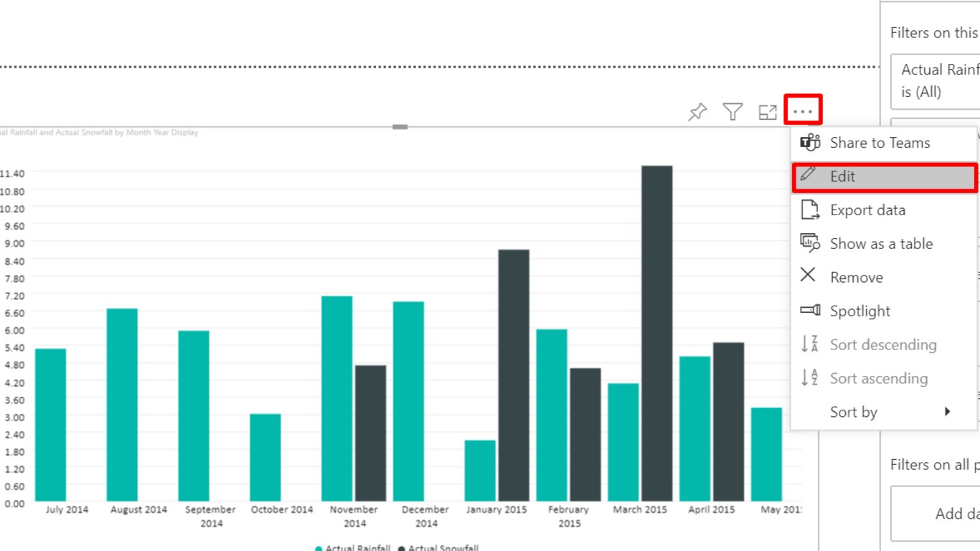Click the X icon beside Remove
This screenshot has width=980, height=551.
(x=808, y=275)
